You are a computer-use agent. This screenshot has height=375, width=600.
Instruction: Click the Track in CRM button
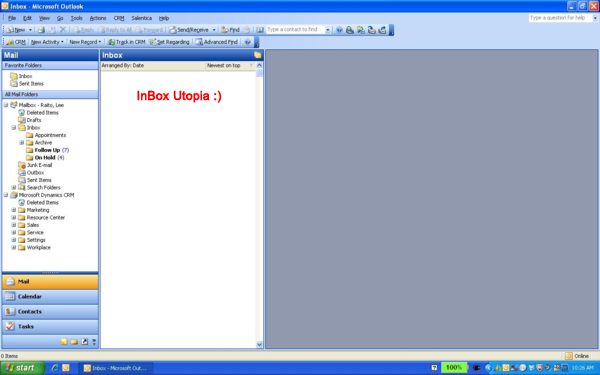(127, 42)
